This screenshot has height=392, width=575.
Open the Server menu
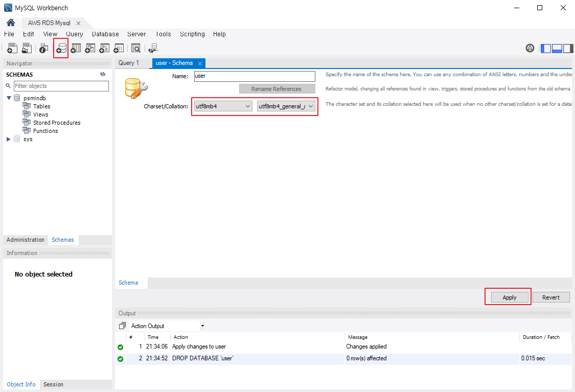(136, 34)
